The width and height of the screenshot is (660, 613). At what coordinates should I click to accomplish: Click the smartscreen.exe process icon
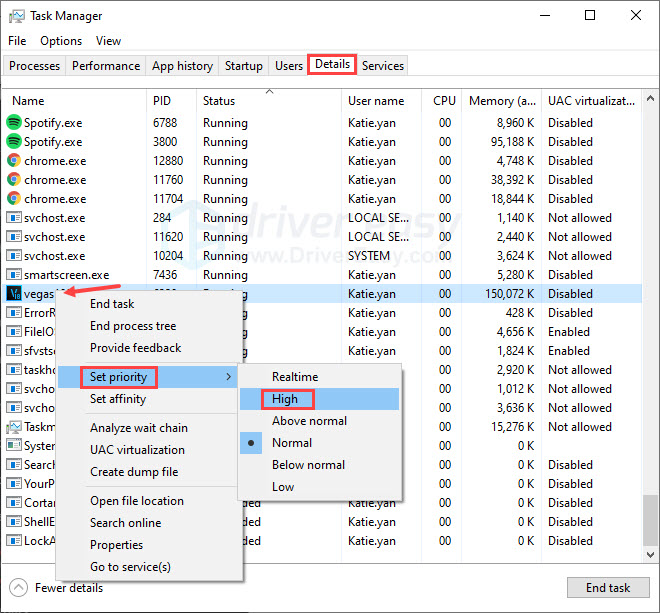(x=14, y=275)
